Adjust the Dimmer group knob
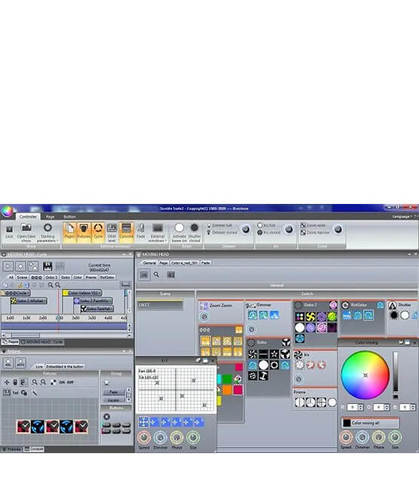Viewport: 419px width, 500px height. click(x=246, y=229)
